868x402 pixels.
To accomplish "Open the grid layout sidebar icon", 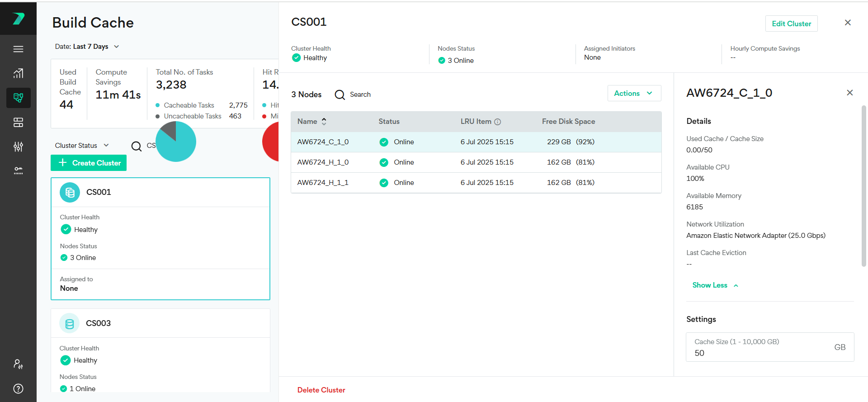I will 18,122.
